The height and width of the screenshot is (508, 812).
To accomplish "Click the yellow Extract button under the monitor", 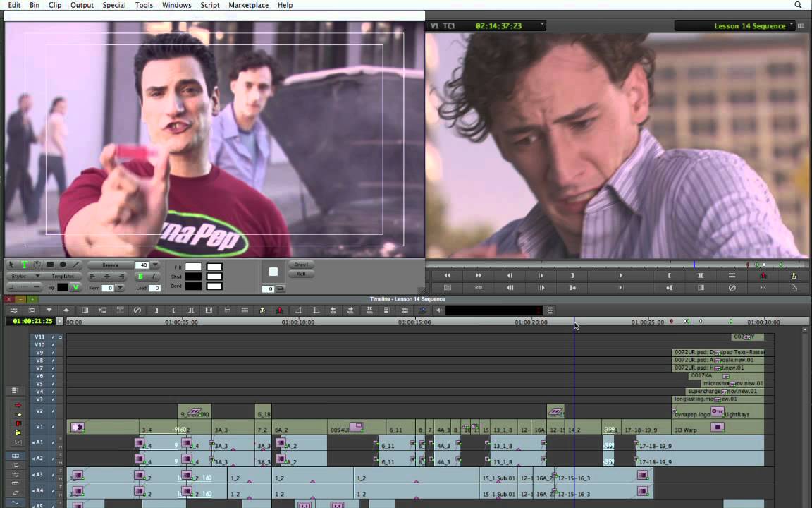I will pyautogui.click(x=794, y=275).
